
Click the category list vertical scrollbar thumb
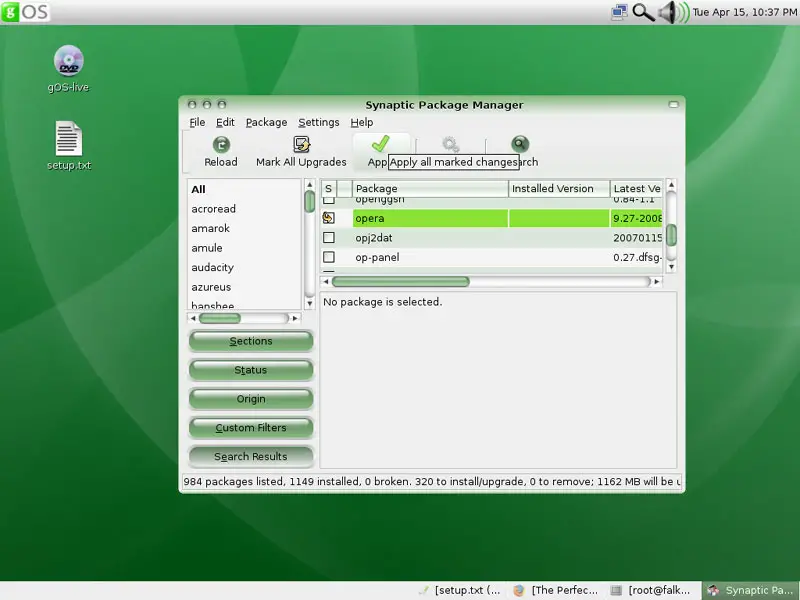click(309, 202)
